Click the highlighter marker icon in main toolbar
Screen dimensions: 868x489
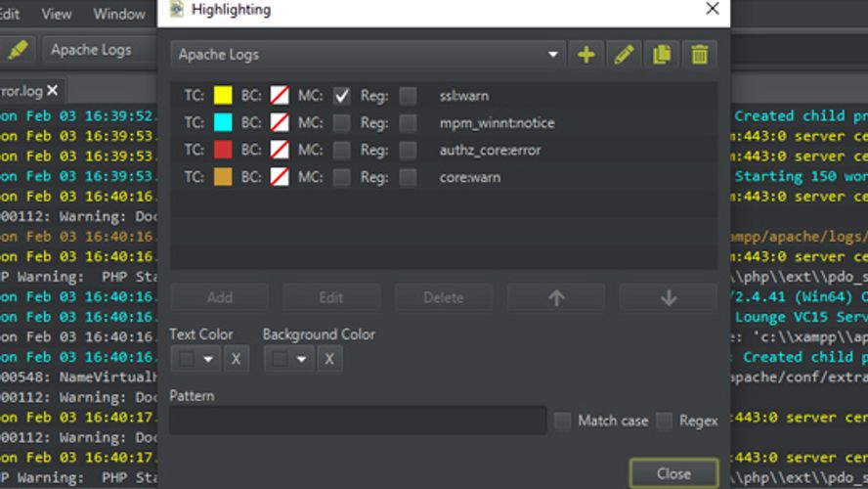[19, 50]
